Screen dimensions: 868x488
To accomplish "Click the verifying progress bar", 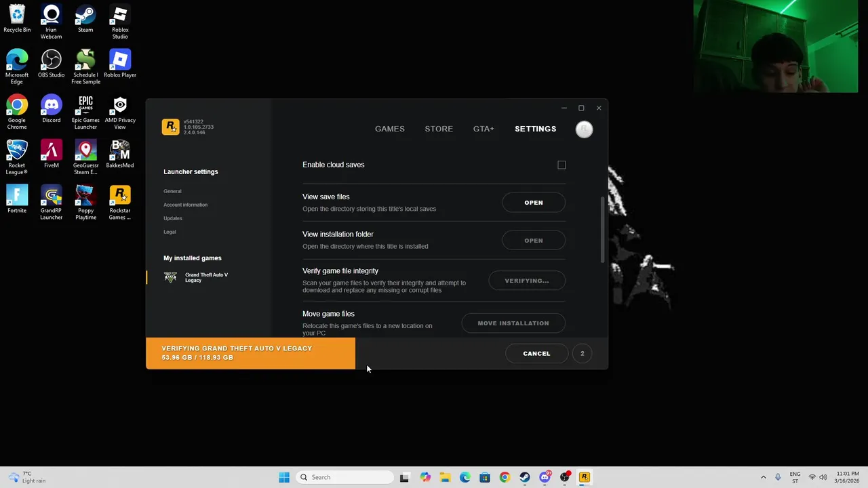I will pos(250,353).
